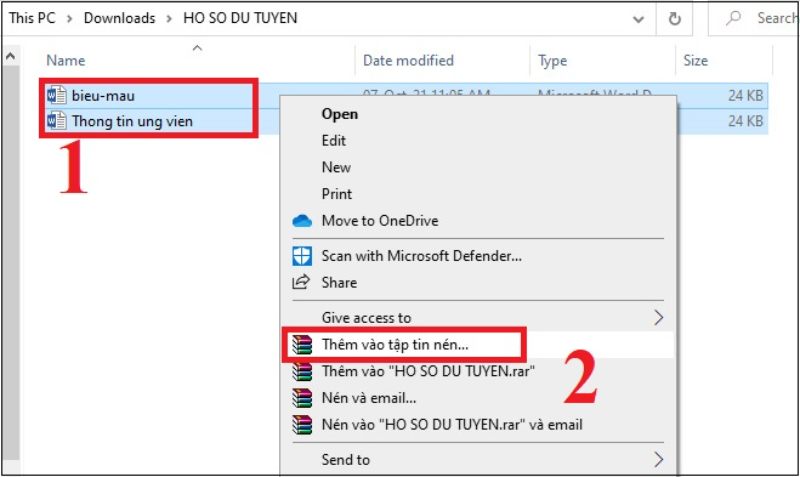
Task: Choose Print from the context menu
Action: pyautogui.click(x=337, y=194)
